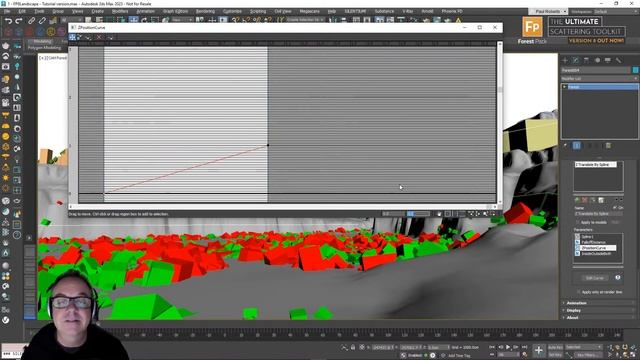Add new effect with green plus icon
Screen dimensions: 640x360
coord(577,200)
